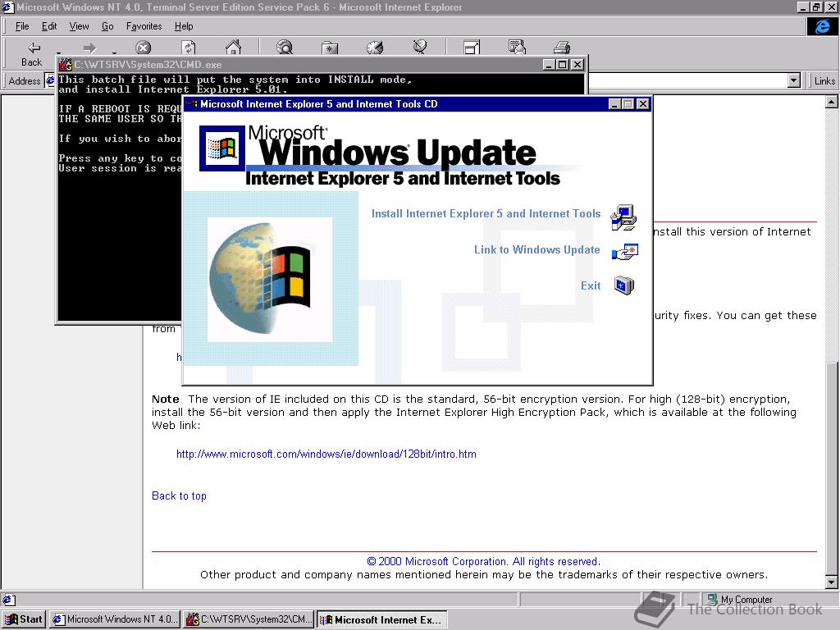Open the Mail toolbar icon
Viewport: 840px width, 630px height.
pos(517,47)
